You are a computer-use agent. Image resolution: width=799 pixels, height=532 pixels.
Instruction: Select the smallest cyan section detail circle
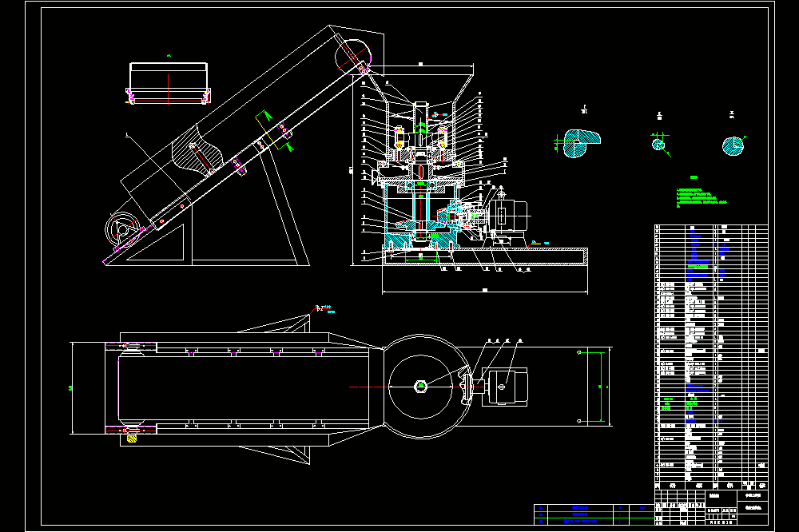pos(658,145)
